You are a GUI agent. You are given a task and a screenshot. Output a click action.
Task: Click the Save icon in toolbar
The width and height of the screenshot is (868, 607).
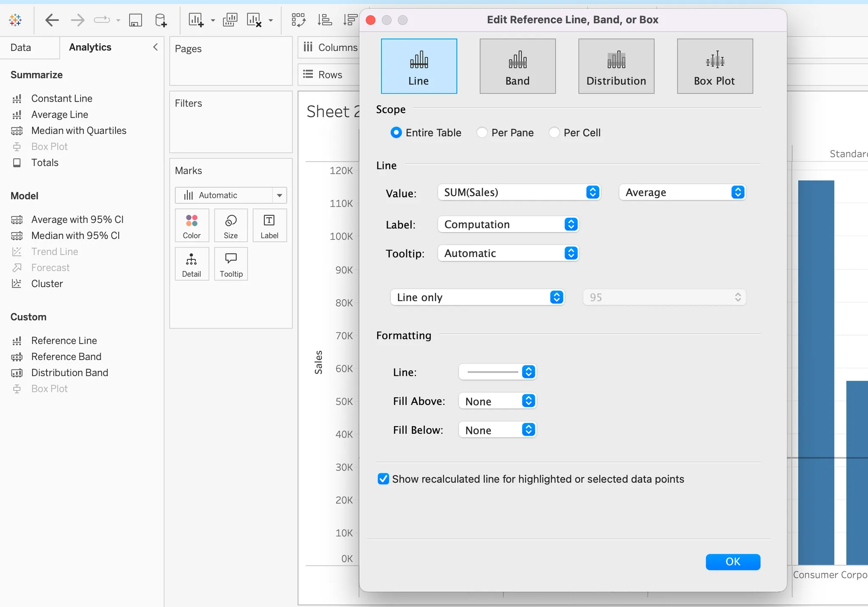tap(135, 20)
